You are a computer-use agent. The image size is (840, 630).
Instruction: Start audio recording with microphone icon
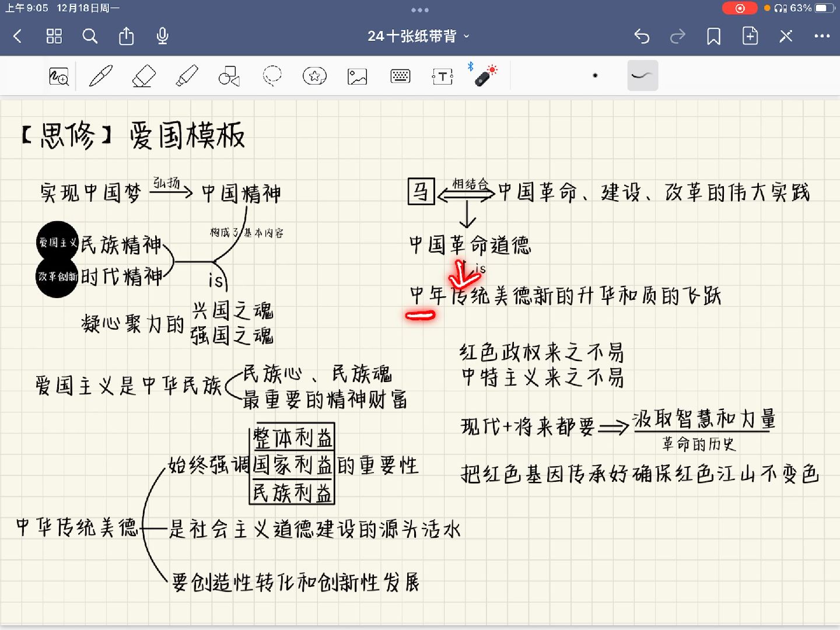163,36
